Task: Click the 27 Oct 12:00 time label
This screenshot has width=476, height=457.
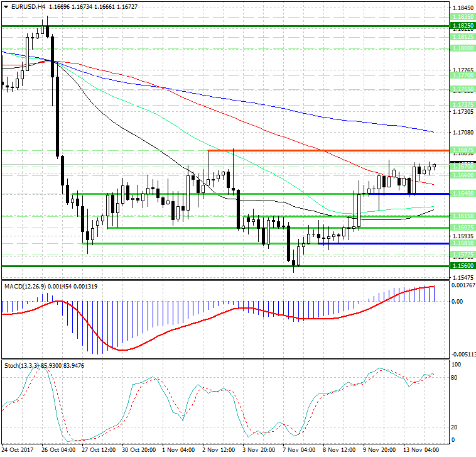Action: coord(99,449)
